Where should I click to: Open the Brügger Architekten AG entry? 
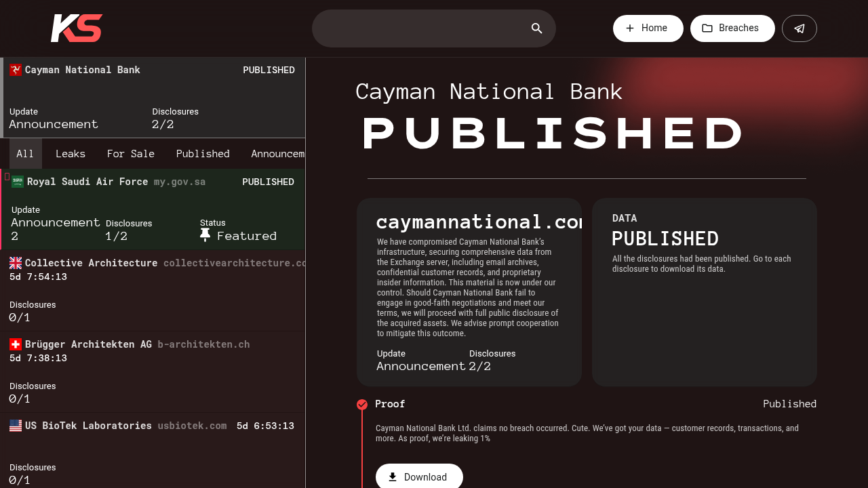coord(153,372)
